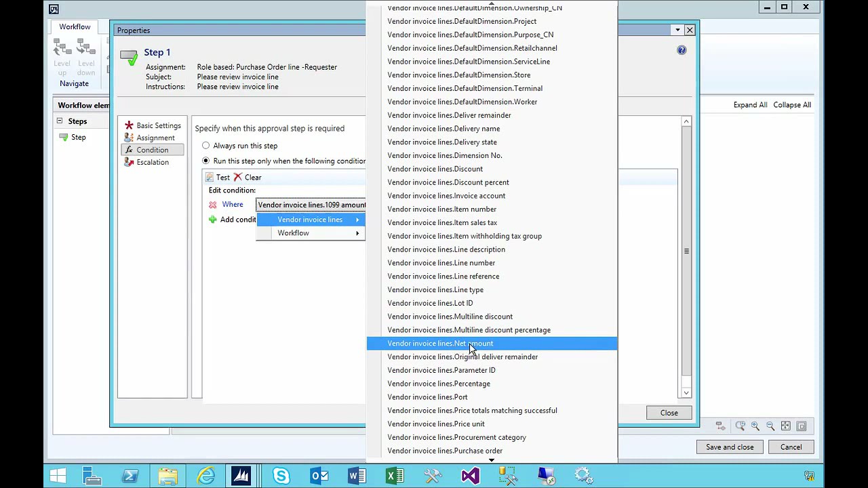Viewport: 868px width, 488px height.
Task: Open Internet Explorer from the taskbar
Action: pyautogui.click(x=206, y=476)
